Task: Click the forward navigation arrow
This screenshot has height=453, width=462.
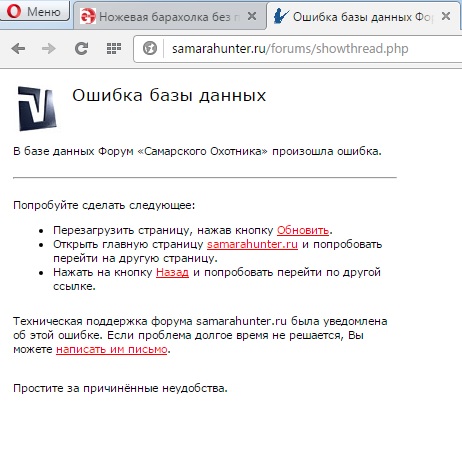Action: click(x=49, y=49)
